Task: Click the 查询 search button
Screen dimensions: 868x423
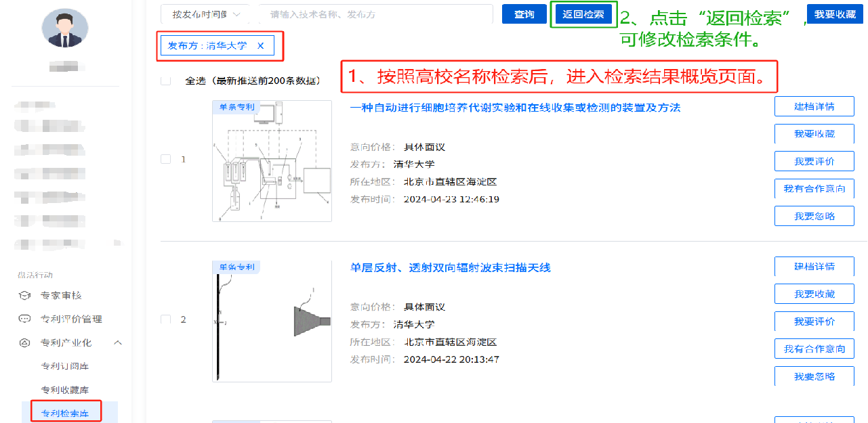Action: [x=524, y=14]
